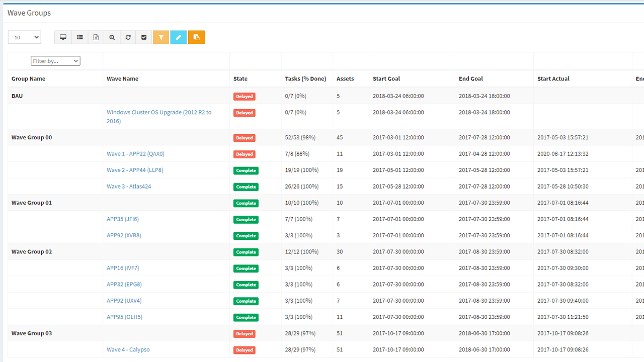Viewport: 644px width, 362px height.
Task: Click the blue pencil edit button
Action: click(x=179, y=37)
